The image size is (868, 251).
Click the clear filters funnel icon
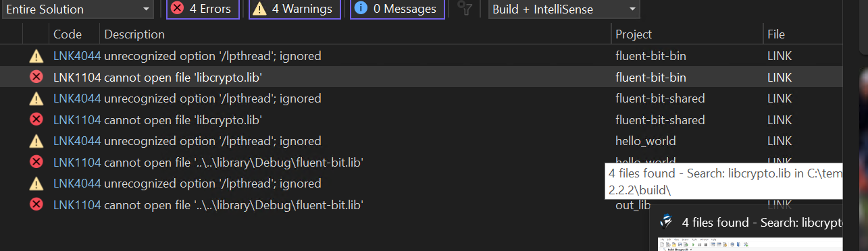coord(464,9)
